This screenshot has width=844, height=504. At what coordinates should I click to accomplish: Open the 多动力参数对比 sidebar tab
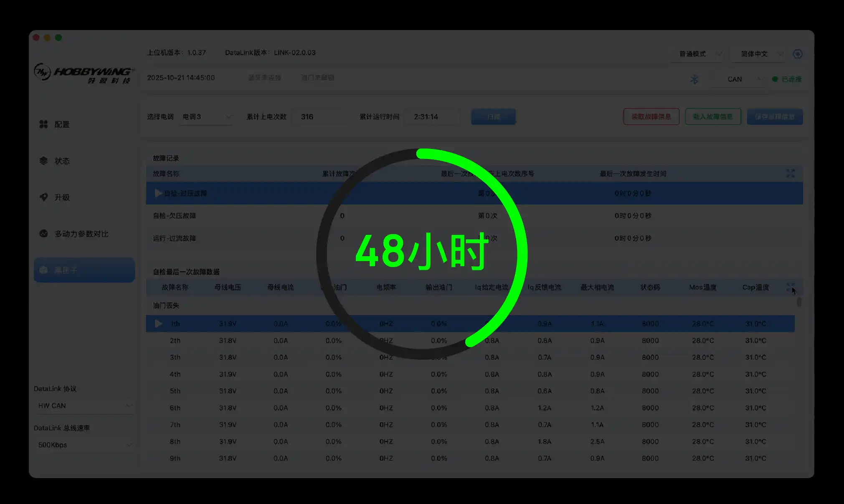[x=81, y=234]
